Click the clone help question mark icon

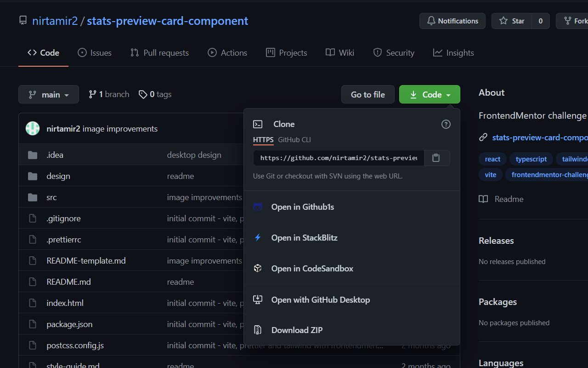point(446,124)
